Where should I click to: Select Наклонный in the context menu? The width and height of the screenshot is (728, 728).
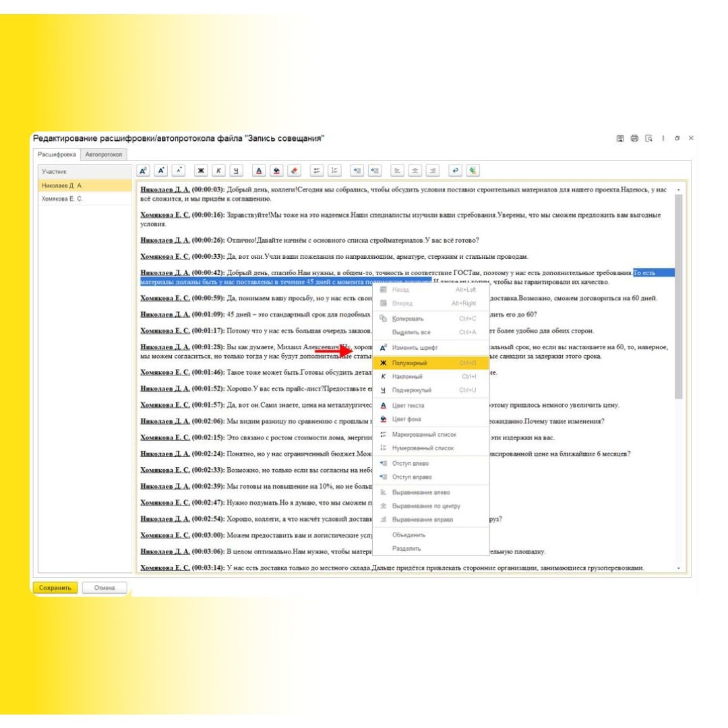point(431,377)
